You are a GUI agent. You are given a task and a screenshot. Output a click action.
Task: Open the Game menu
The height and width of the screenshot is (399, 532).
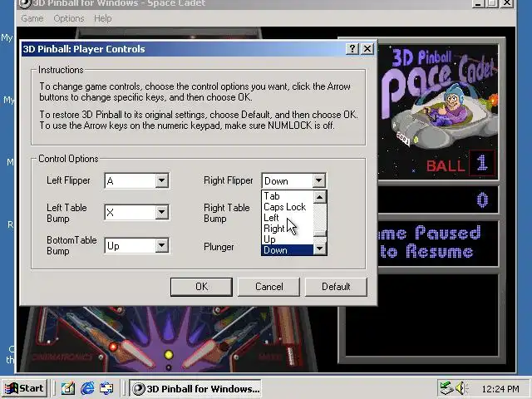pos(32,18)
